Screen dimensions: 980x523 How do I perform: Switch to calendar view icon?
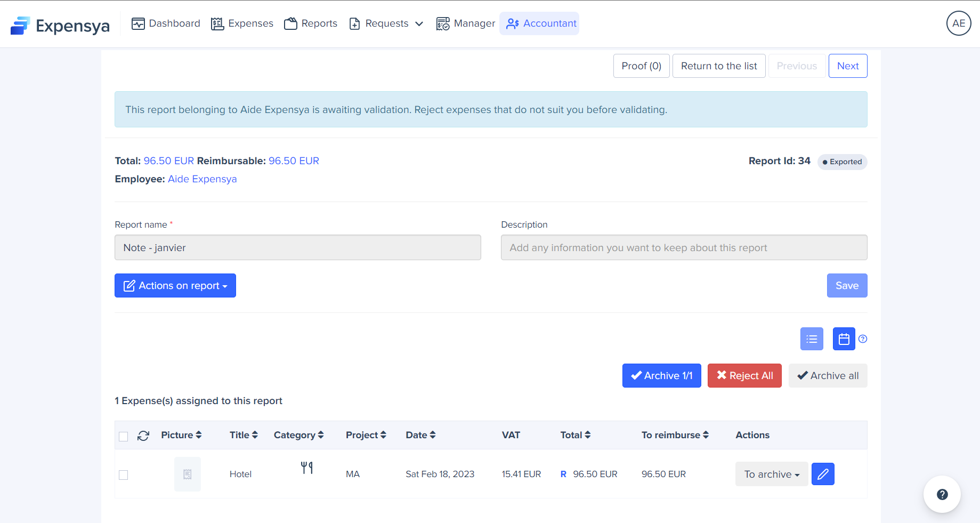(x=844, y=339)
